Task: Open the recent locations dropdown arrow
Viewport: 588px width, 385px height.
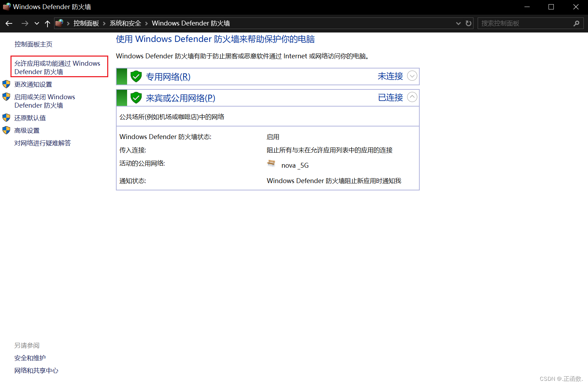Action: [x=37, y=23]
